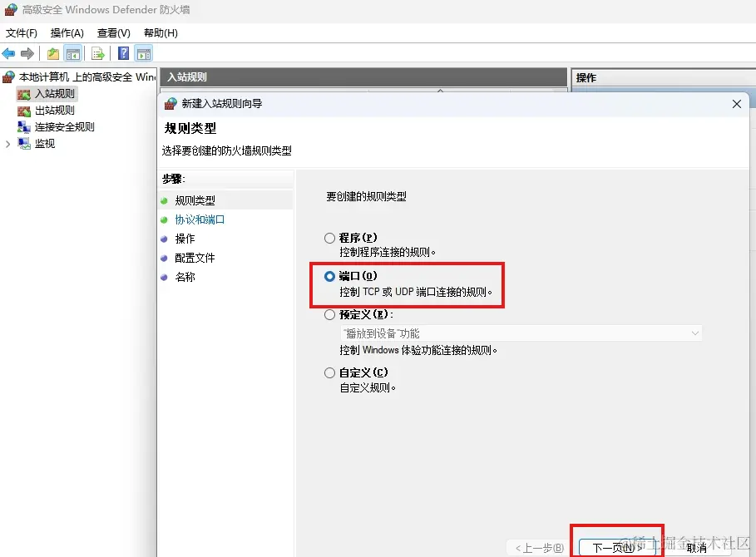Expand the 监视 tree node
This screenshot has height=557, width=756.
[7, 144]
